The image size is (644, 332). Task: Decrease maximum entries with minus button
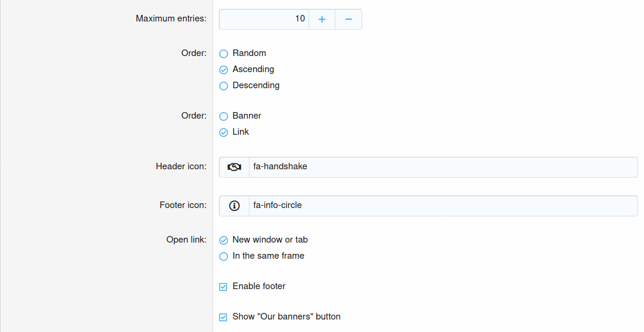pos(349,19)
